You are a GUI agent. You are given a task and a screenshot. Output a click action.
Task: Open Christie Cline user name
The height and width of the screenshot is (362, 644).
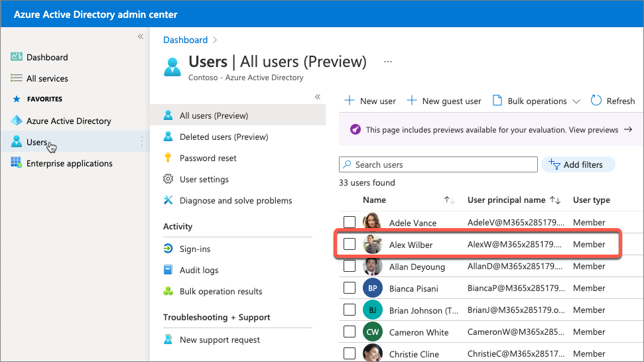click(414, 354)
